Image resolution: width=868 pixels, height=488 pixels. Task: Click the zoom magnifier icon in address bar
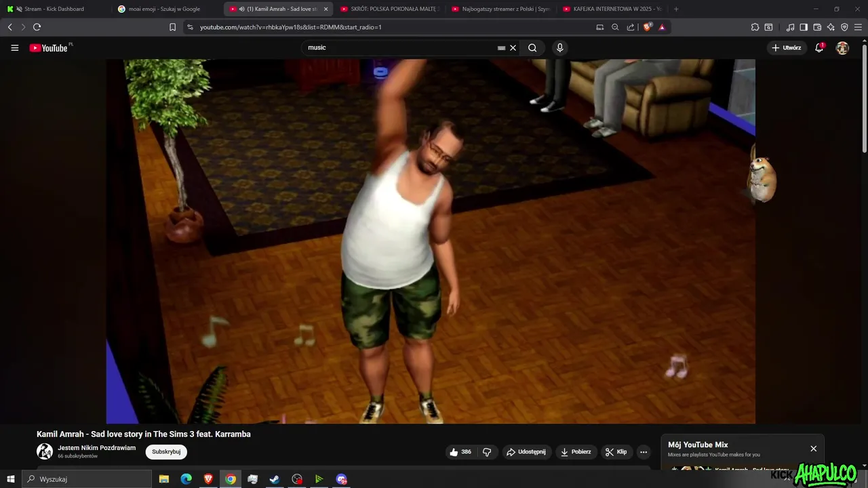coord(615,27)
